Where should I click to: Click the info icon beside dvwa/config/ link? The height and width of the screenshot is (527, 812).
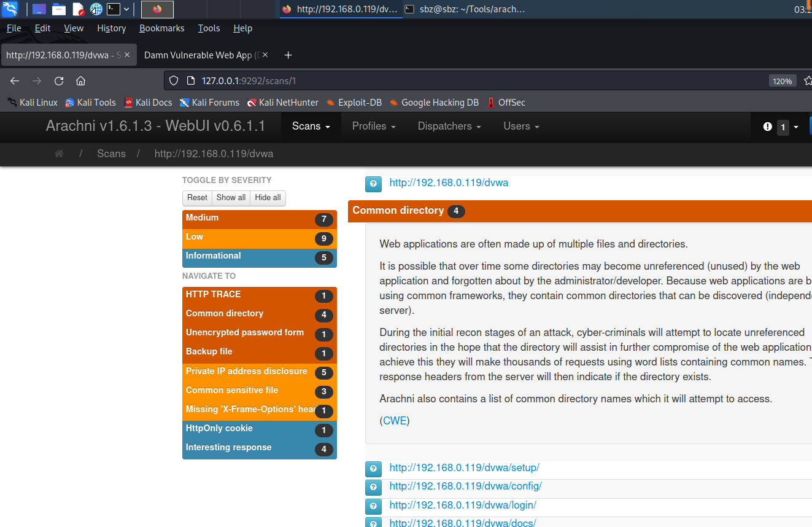pos(373,487)
